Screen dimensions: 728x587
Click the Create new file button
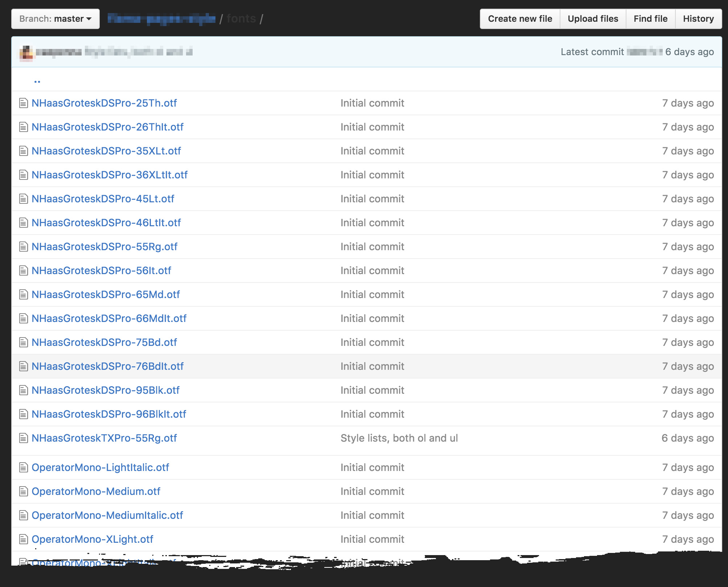click(x=520, y=19)
